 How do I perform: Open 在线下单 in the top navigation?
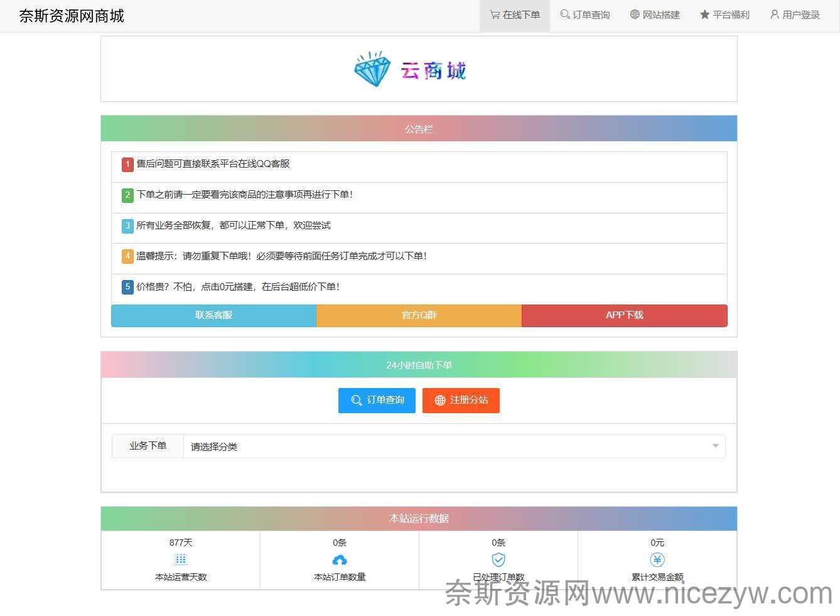pyautogui.click(x=515, y=15)
